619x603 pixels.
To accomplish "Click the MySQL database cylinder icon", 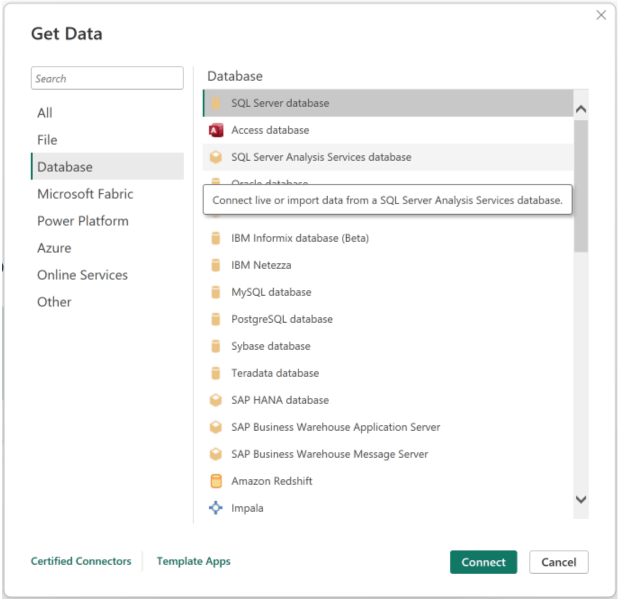I will point(215,292).
